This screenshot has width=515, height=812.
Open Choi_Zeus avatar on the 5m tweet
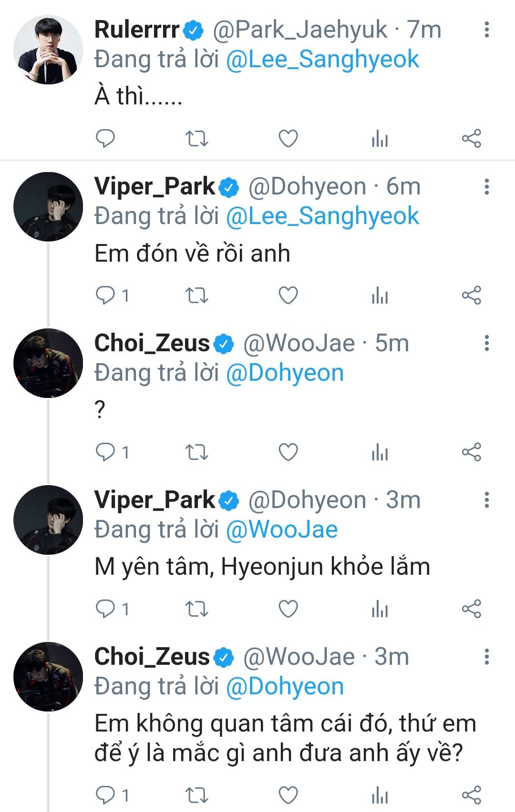click(x=48, y=363)
